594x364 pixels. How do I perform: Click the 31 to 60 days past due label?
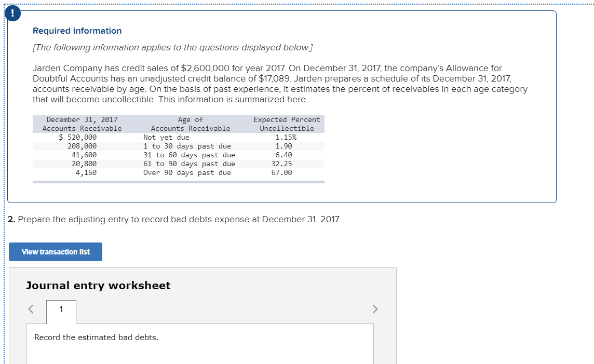tap(189, 155)
